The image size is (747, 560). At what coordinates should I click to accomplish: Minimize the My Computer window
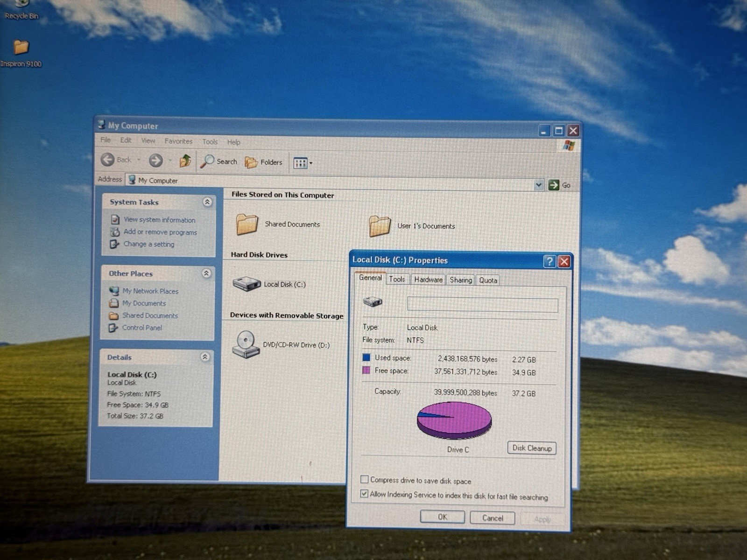(544, 131)
